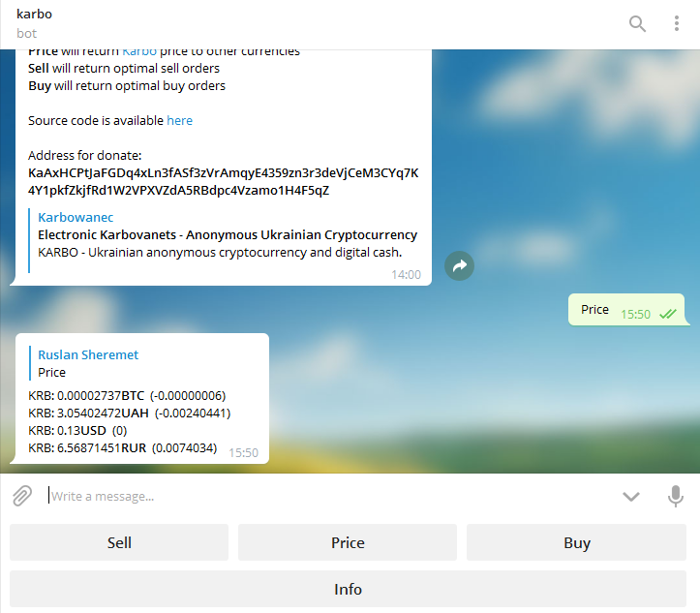
Task: Open search in karbo chat
Action: [637, 23]
